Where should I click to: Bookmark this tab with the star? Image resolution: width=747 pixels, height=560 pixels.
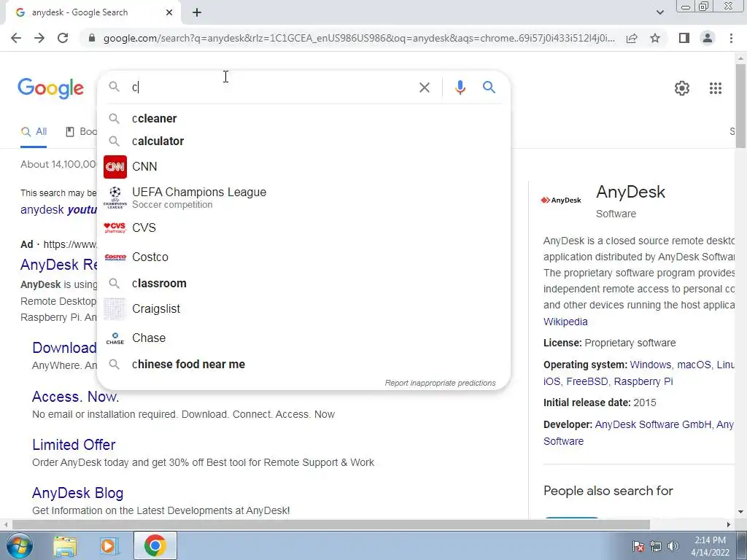click(655, 38)
